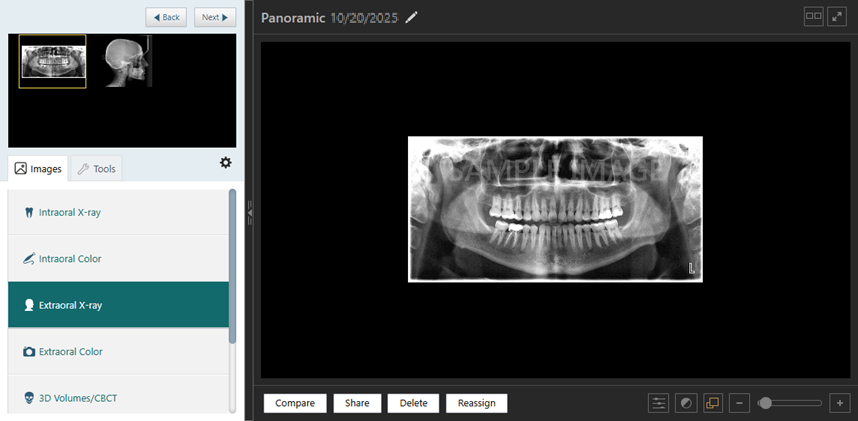Image resolution: width=858 pixels, height=421 pixels.
Task: Click the Reassign button
Action: pos(476,403)
